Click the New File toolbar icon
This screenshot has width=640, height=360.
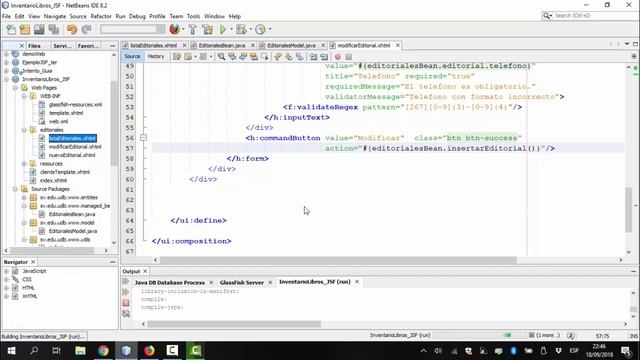click(11, 29)
